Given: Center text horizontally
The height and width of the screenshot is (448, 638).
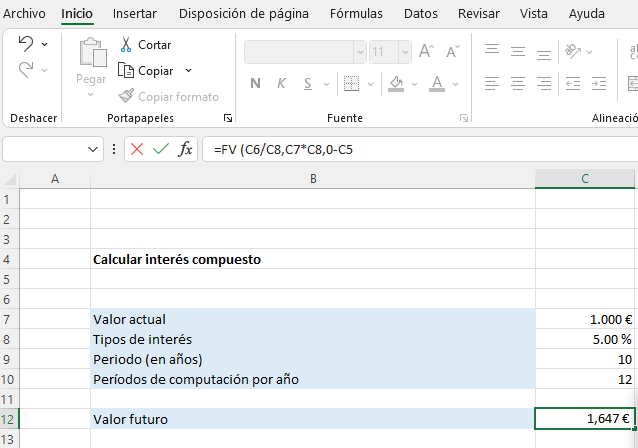Looking at the screenshot, I should point(518,83).
